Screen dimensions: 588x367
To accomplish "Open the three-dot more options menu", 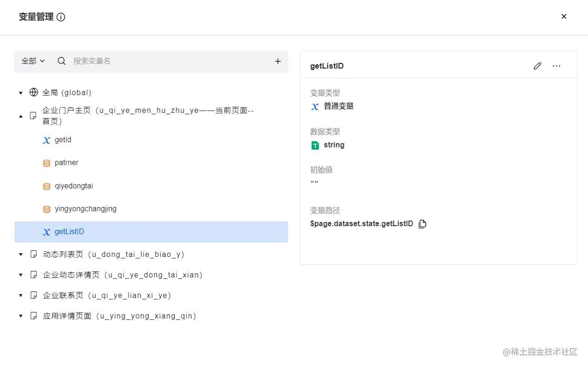I will click(556, 66).
